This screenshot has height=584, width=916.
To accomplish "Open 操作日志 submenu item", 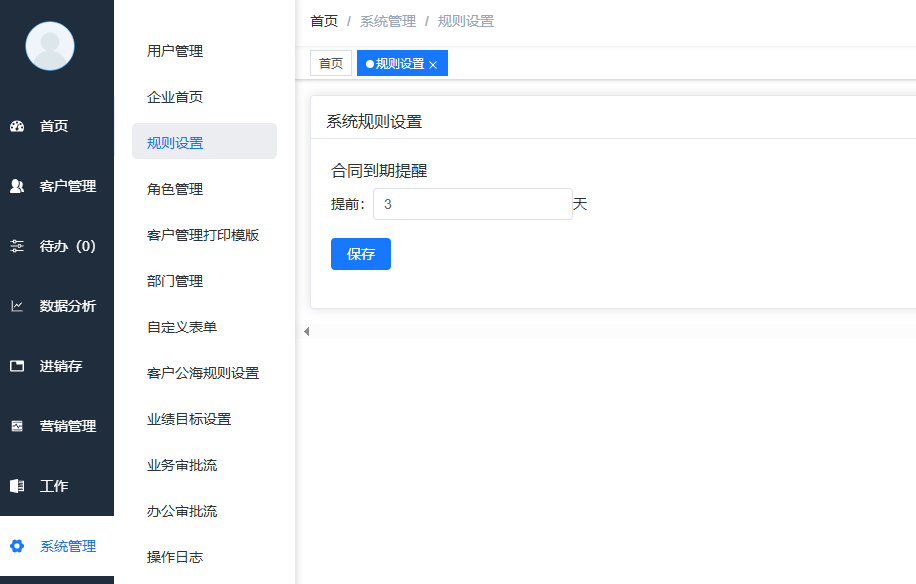I will [204, 557].
